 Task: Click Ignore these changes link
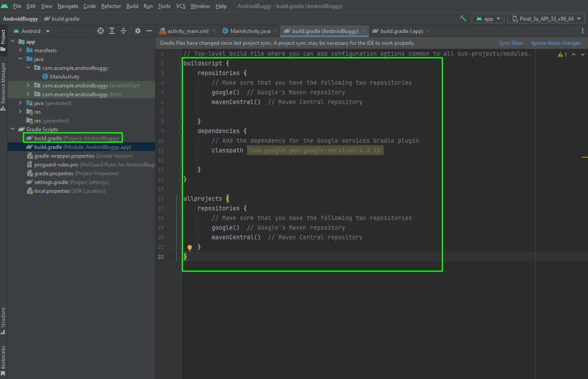click(555, 43)
